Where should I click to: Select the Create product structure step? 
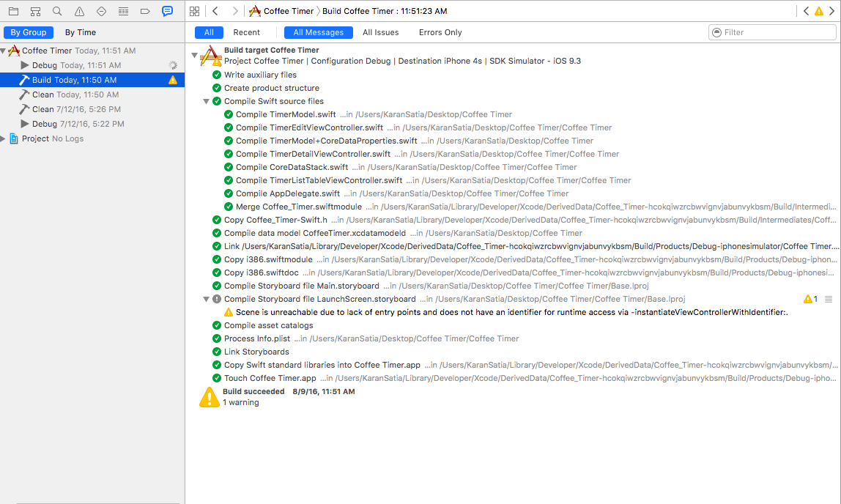pos(514,89)
